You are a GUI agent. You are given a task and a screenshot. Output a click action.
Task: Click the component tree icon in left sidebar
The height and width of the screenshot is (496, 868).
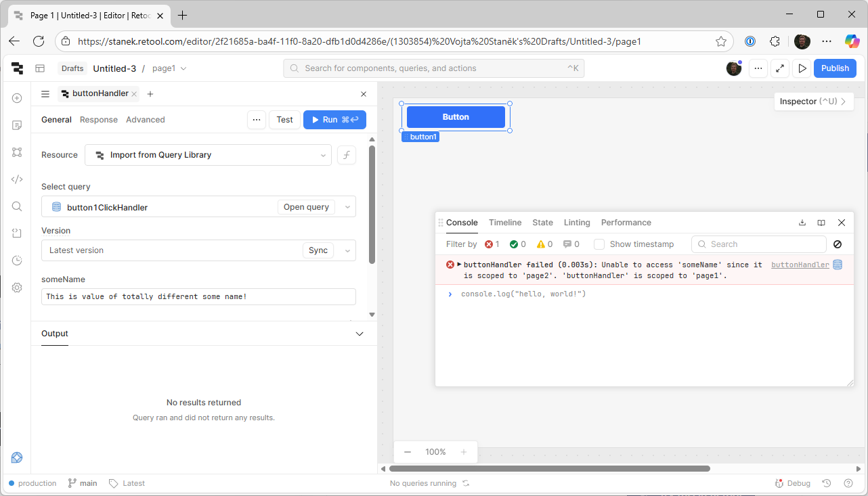click(x=17, y=152)
